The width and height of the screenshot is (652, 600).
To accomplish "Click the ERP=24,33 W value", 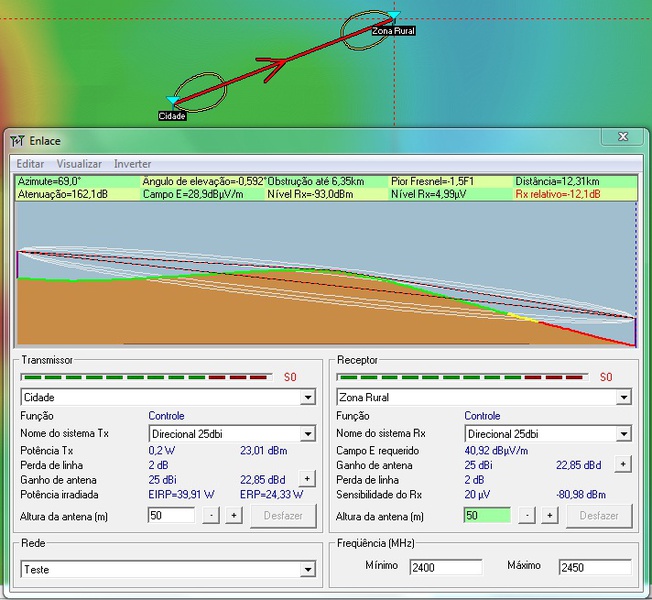I will 272,494.
